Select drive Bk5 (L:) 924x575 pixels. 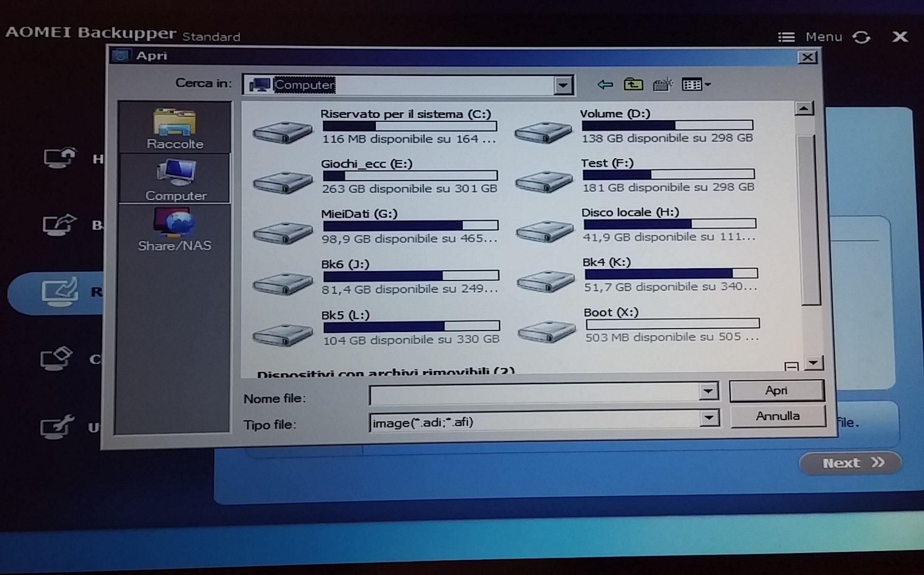[x=375, y=328]
